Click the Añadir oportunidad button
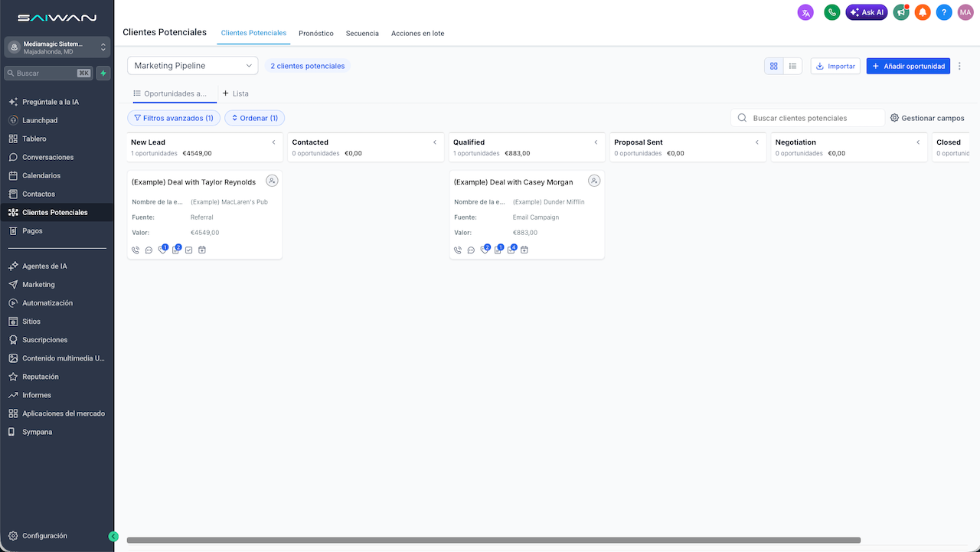980x552 pixels. click(x=908, y=67)
